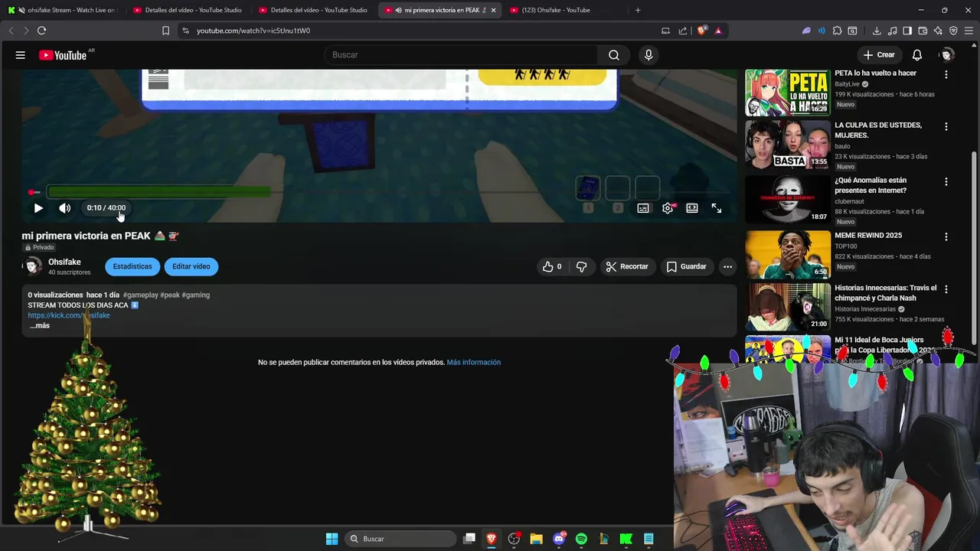Open the Crear button
Viewport: 980px width, 551px height.
[879, 55]
